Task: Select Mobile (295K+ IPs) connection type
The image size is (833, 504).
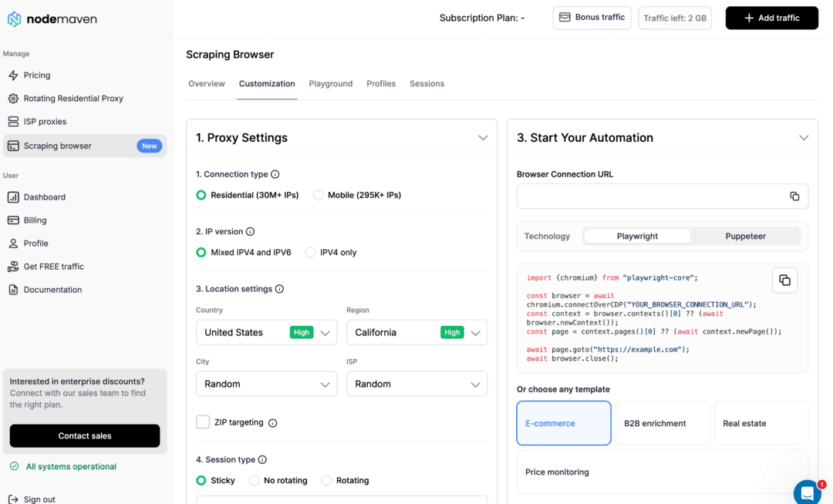Action: click(x=318, y=195)
